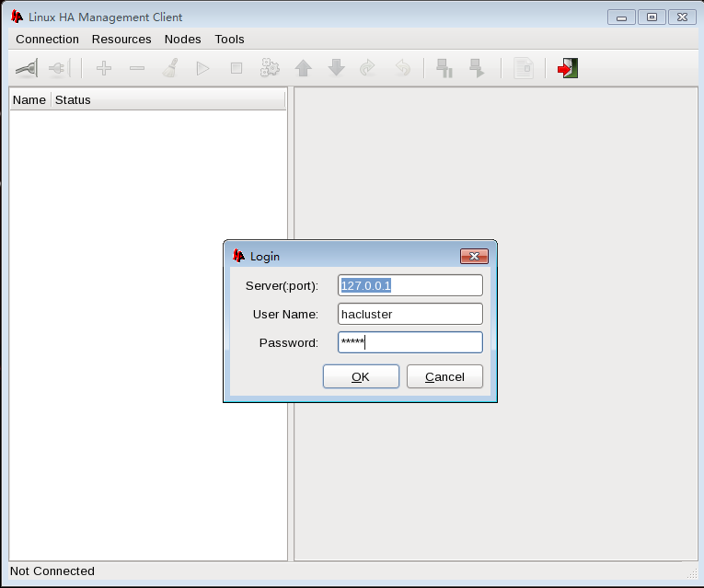Click the Move Down arrow icon
Screen dimensions: 704x588
[336, 68]
